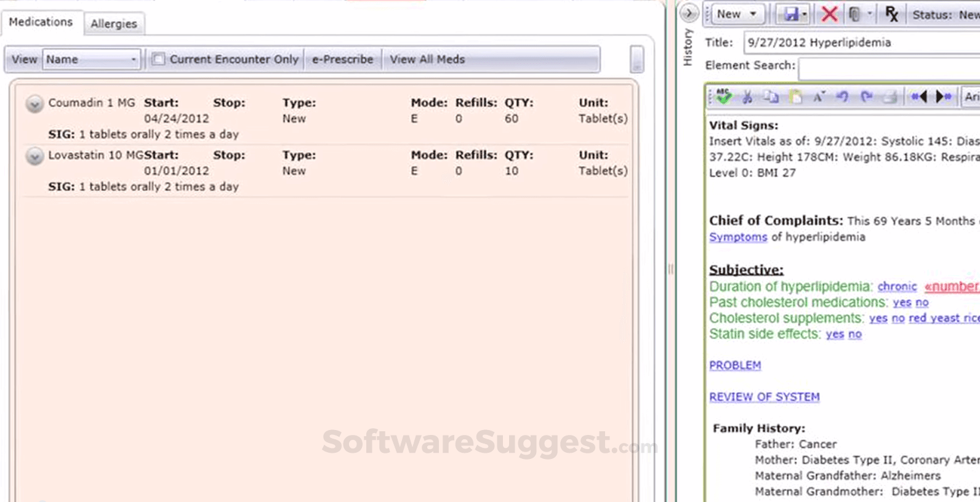Click the Maternal Grandfather: Alzheimers line

(848, 476)
